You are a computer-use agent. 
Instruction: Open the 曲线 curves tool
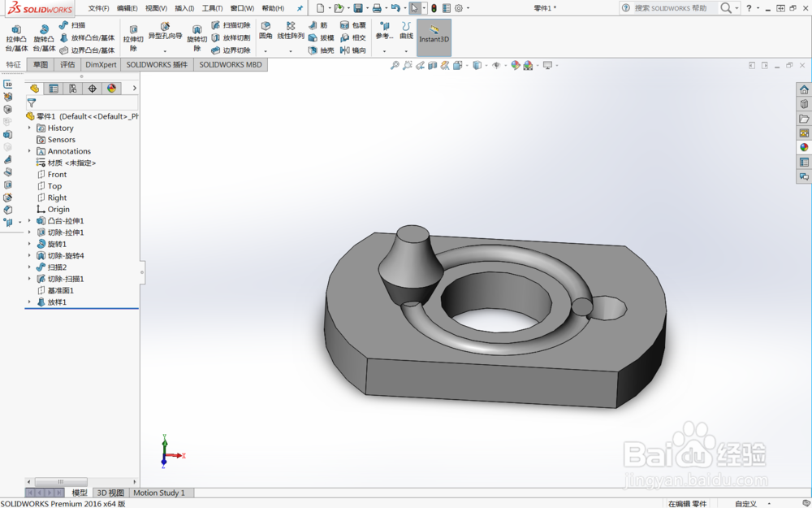(407, 31)
